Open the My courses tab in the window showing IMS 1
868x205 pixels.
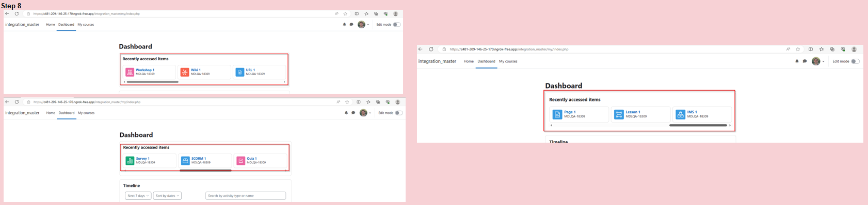(508, 61)
